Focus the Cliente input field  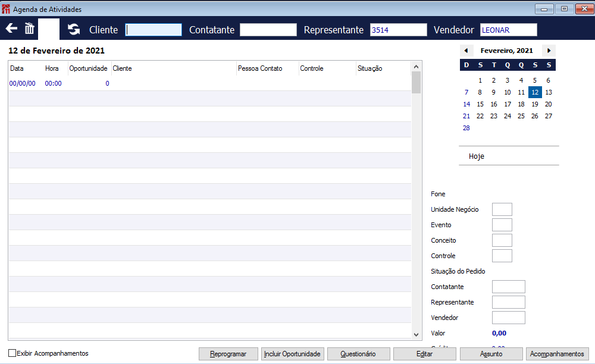tap(154, 30)
